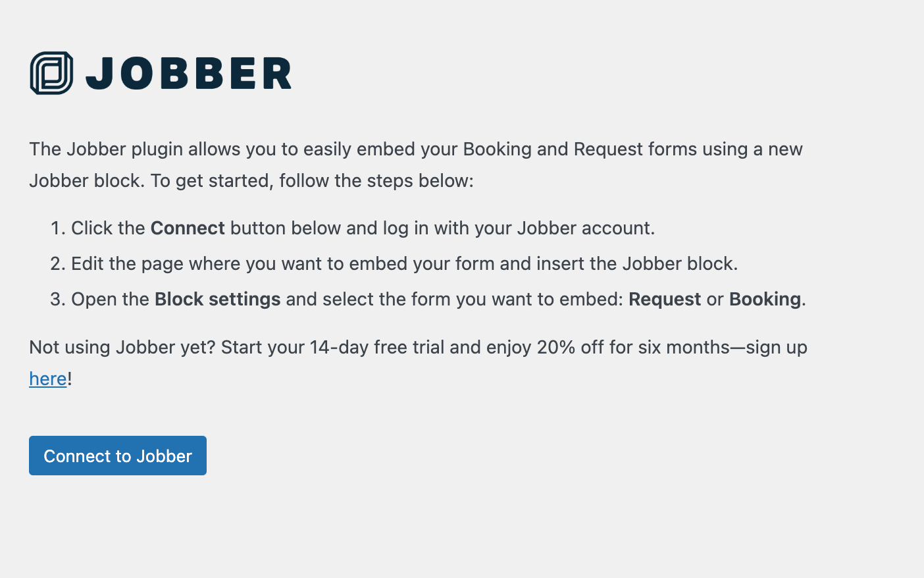924x578 pixels.
Task: Click the JOBBER wordmark text
Action: pyautogui.click(x=189, y=73)
